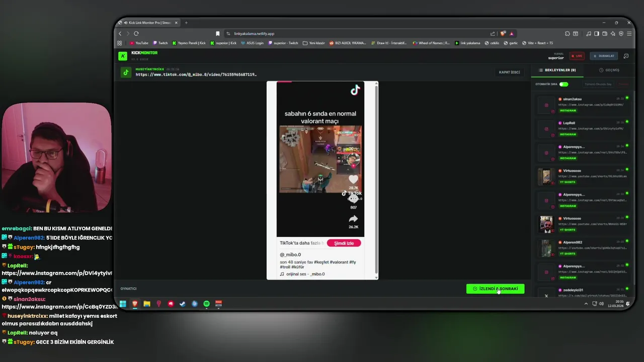Image resolution: width=644 pixels, height=362 pixels.
Task: Open the Leo AI sparkle icon
Action: coord(613,34)
